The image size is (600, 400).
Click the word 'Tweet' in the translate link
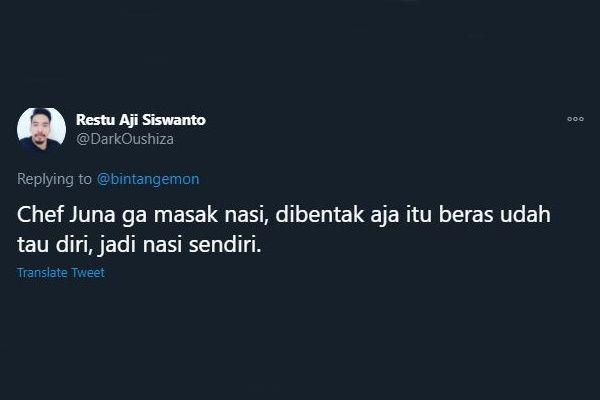coord(88,273)
